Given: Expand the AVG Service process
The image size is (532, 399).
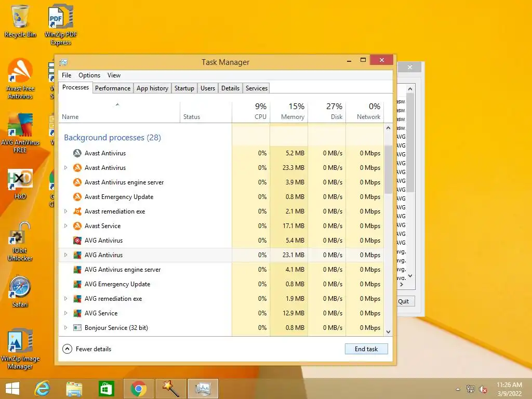Looking at the screenshot, I should [x=66, y=313].
